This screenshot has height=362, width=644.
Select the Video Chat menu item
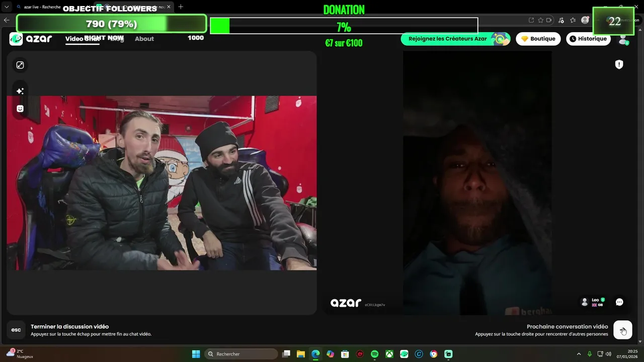click(82, 39)
